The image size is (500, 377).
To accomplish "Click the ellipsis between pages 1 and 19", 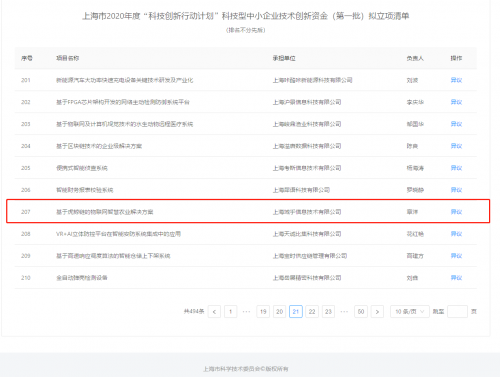I will click(x=246, y=312).
